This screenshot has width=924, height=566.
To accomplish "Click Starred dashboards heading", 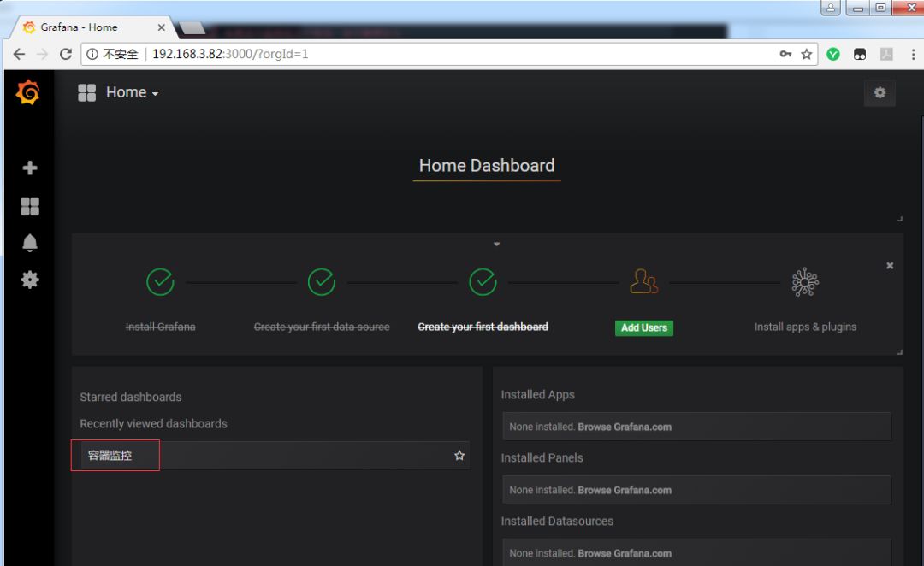I will pyautogui.click(x=131, y=397).
